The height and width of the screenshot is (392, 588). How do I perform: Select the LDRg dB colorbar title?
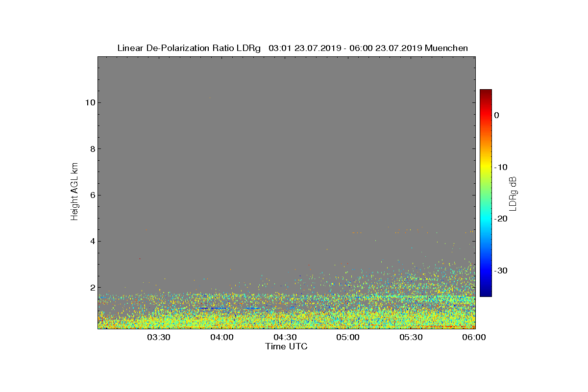(x=513, y=193)
